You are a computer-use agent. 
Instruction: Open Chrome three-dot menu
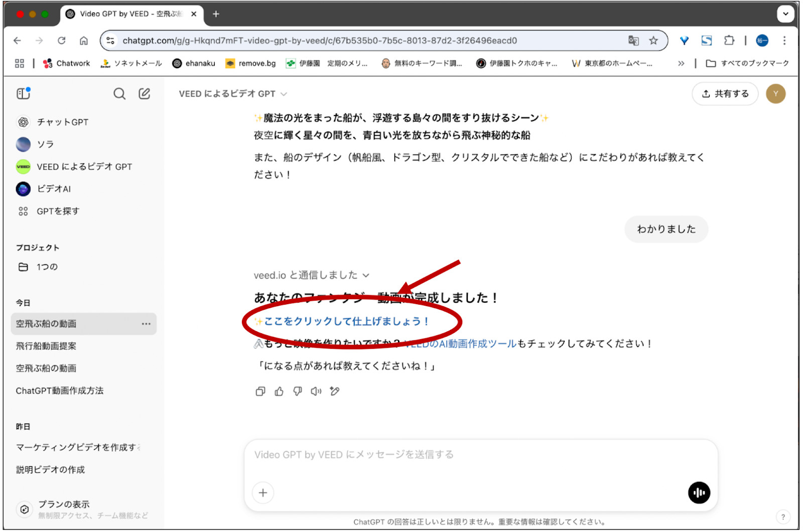[x=784, y=41]
